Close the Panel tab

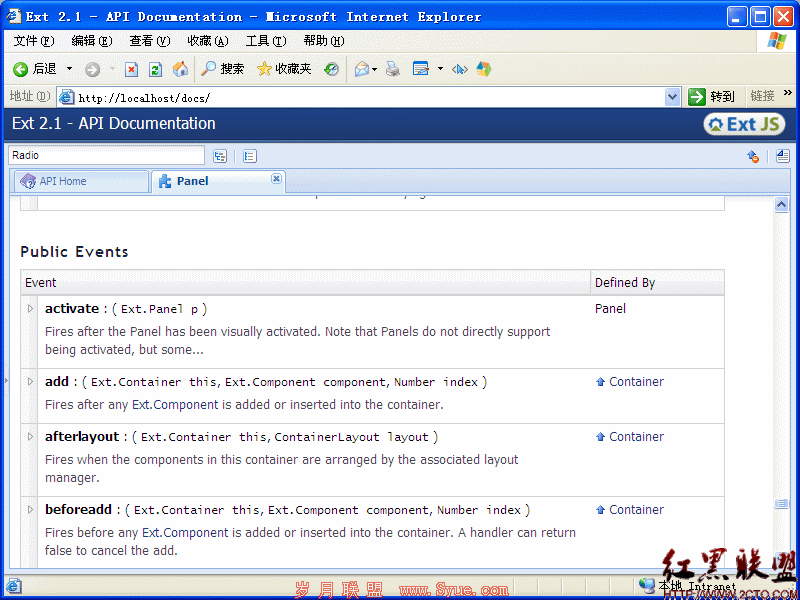[276, 178]
